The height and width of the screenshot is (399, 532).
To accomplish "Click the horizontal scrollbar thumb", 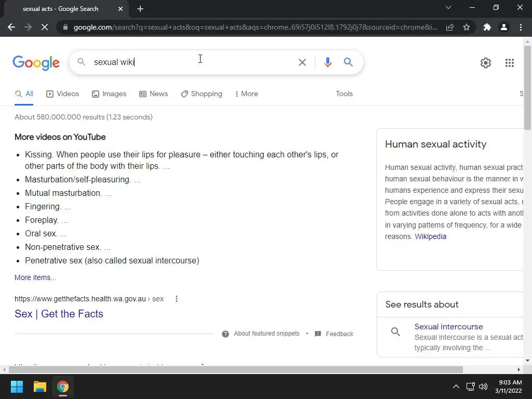I will tap(236, 369).
